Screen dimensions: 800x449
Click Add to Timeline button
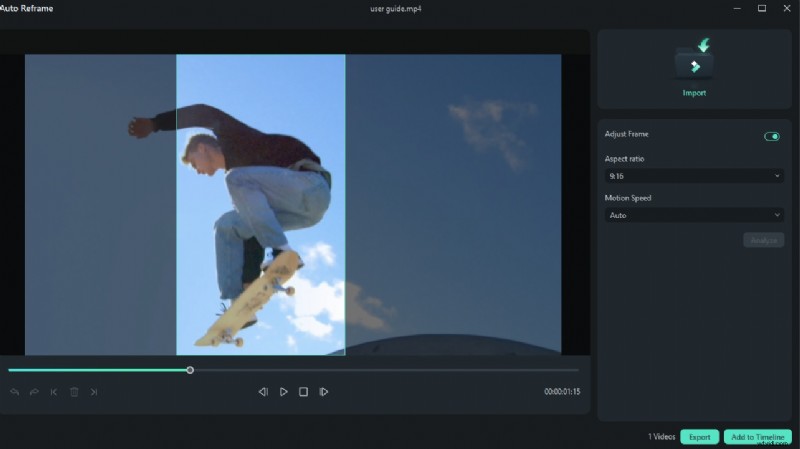tap(757, 437)
